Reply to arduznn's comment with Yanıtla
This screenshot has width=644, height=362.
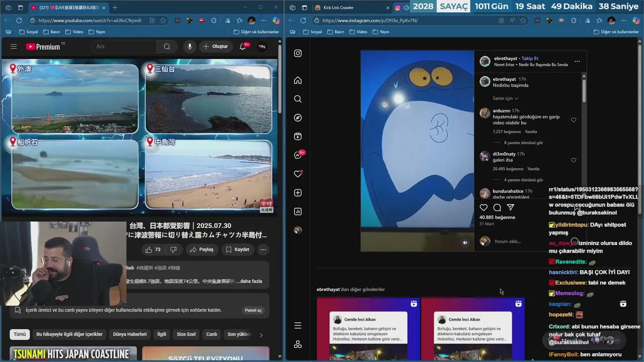[x=531, y=132]
